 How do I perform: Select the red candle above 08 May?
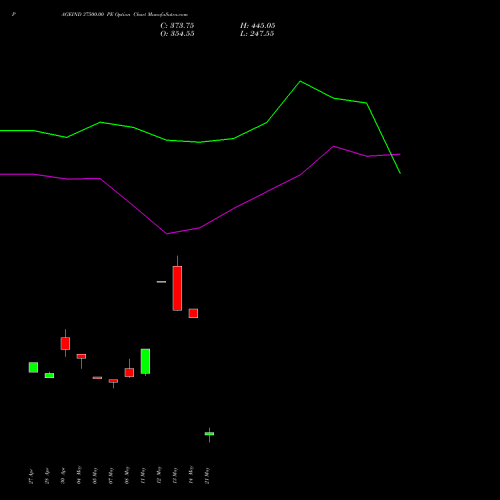[129, 372]
